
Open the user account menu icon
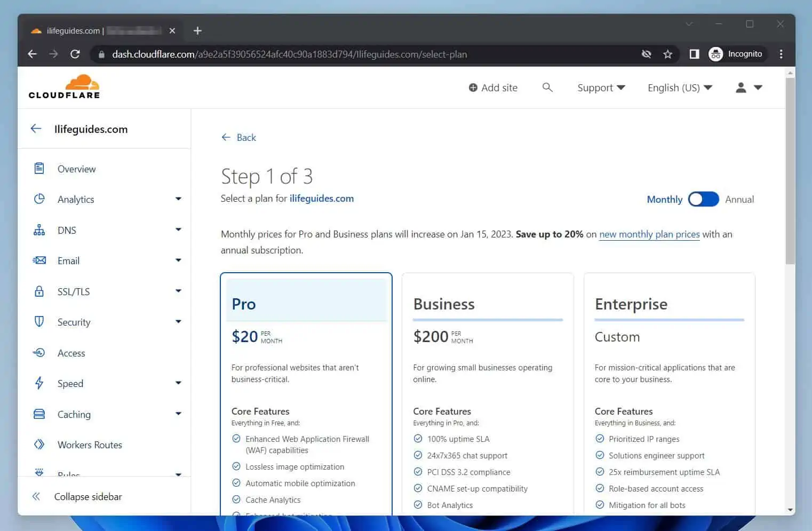741,88
